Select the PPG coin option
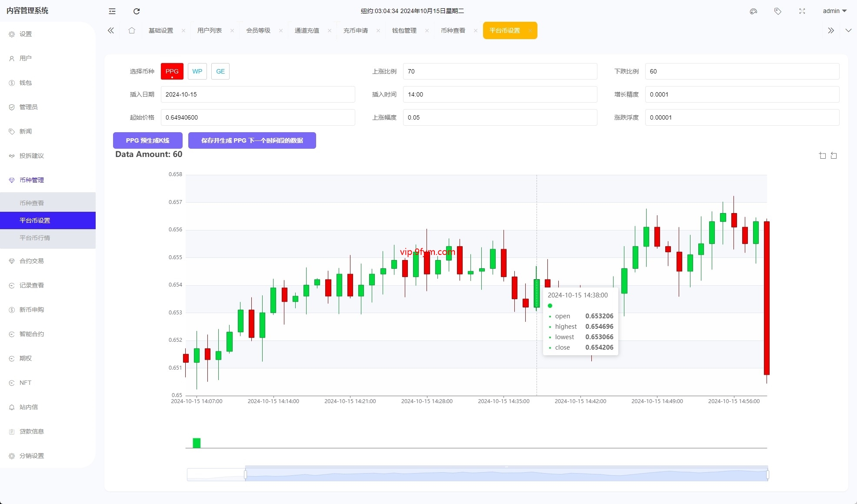The image size is (857, 504). (172, 71)
